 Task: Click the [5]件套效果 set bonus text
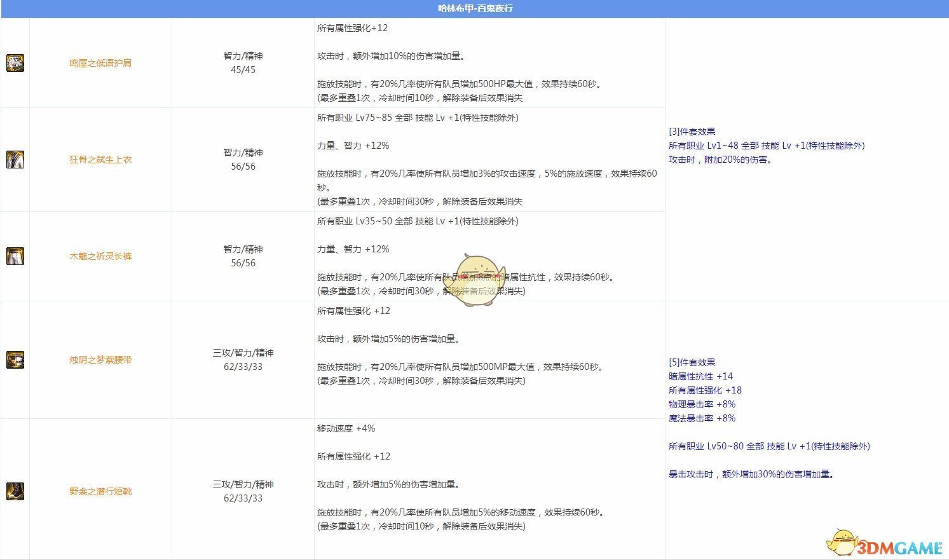[693, 361]
